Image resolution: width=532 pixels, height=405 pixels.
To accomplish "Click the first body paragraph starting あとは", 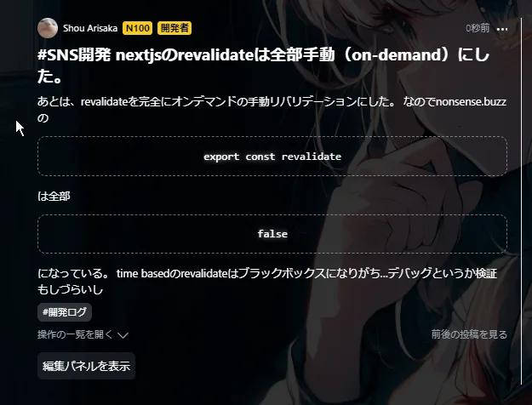I will click(x=272, y=110).
